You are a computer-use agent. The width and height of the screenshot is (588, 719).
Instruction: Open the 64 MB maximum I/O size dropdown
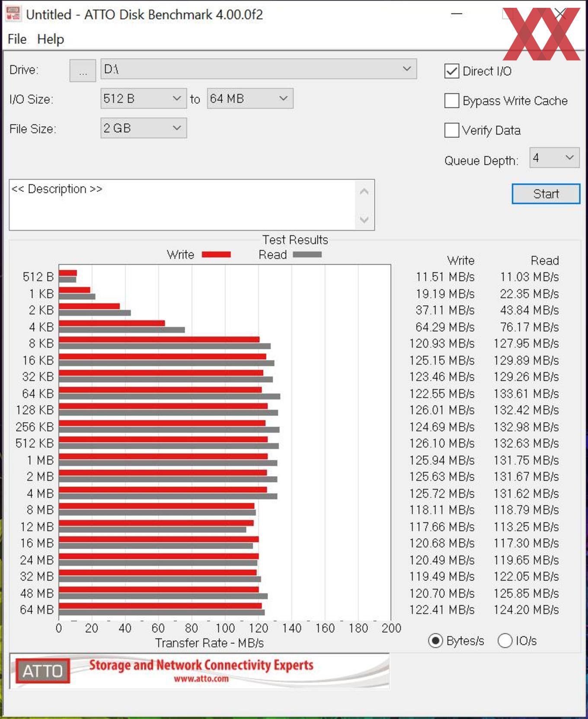click(x=250, y=99)
